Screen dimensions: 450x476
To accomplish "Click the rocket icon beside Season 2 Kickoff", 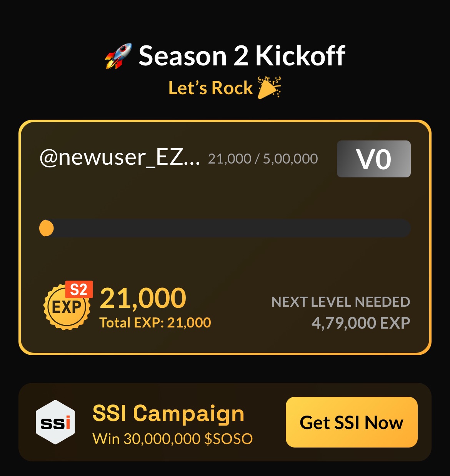I will coord(118,56).
